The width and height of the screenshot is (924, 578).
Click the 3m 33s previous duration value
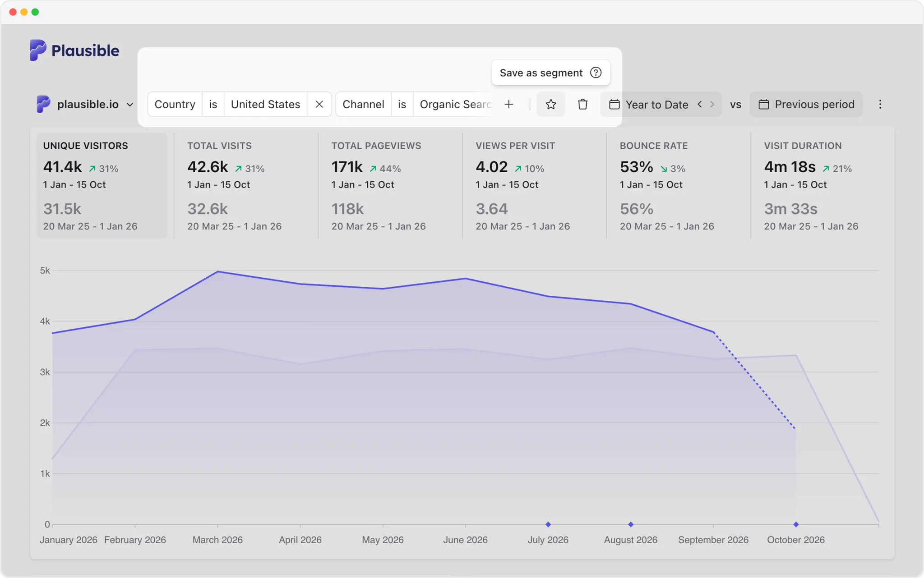tap(790, 209)
